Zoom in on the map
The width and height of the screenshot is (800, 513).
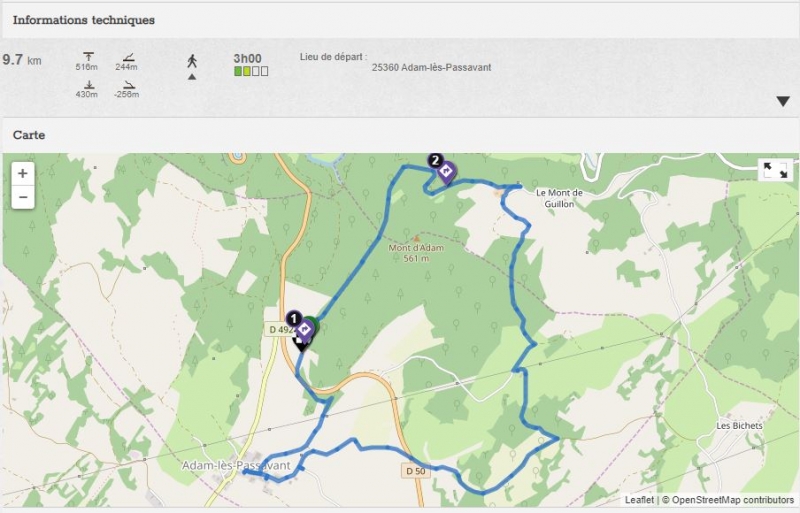point(22,174)
